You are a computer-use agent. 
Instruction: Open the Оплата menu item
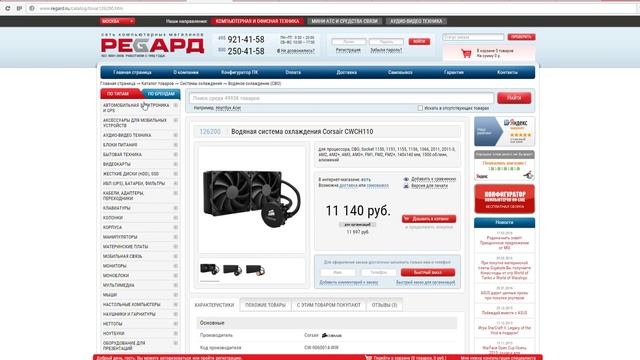point(293,72)
